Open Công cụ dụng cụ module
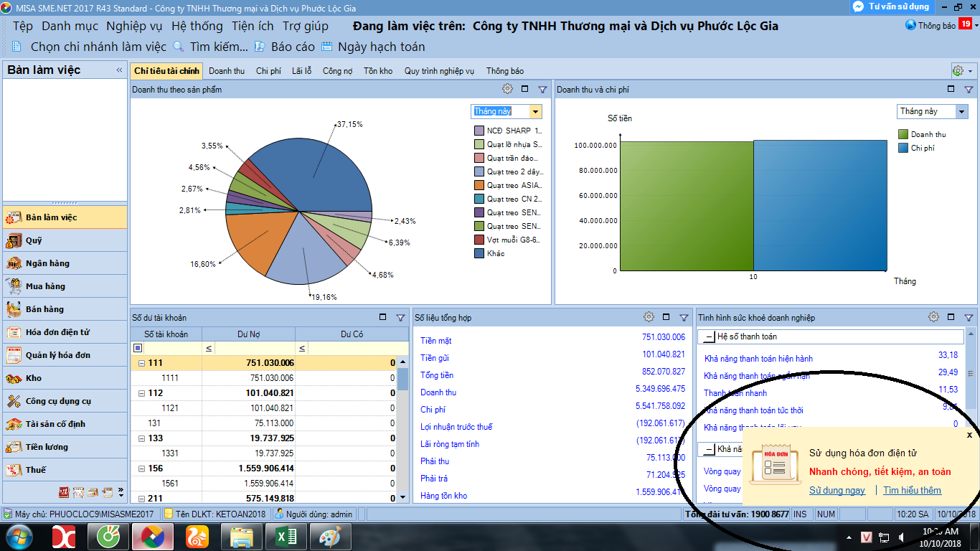 point(65,401)
